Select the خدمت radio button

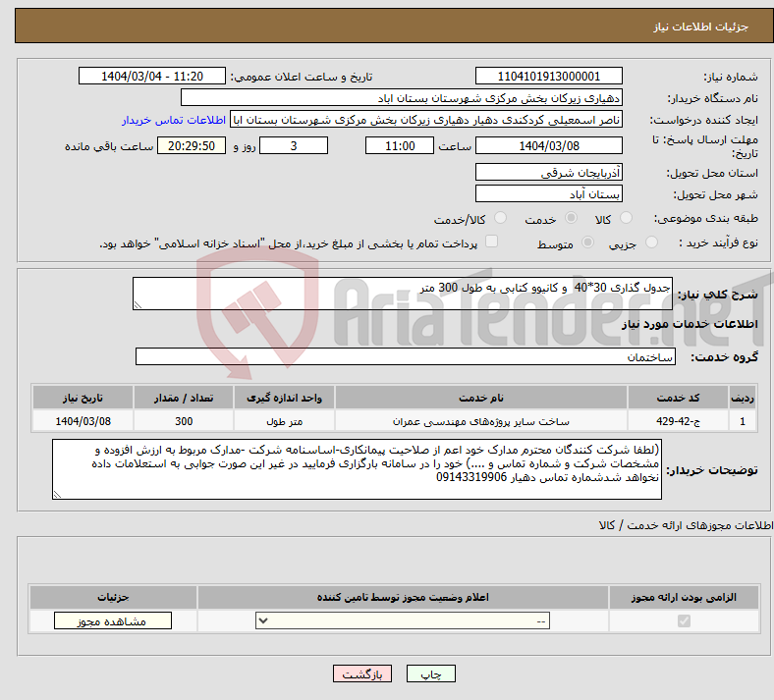click(x=571, y=218)
